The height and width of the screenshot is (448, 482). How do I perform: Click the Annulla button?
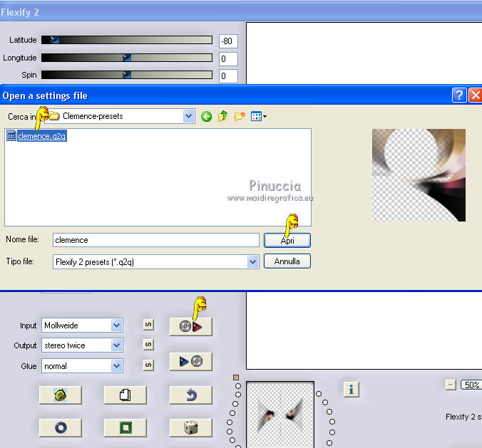pos(287,261)
